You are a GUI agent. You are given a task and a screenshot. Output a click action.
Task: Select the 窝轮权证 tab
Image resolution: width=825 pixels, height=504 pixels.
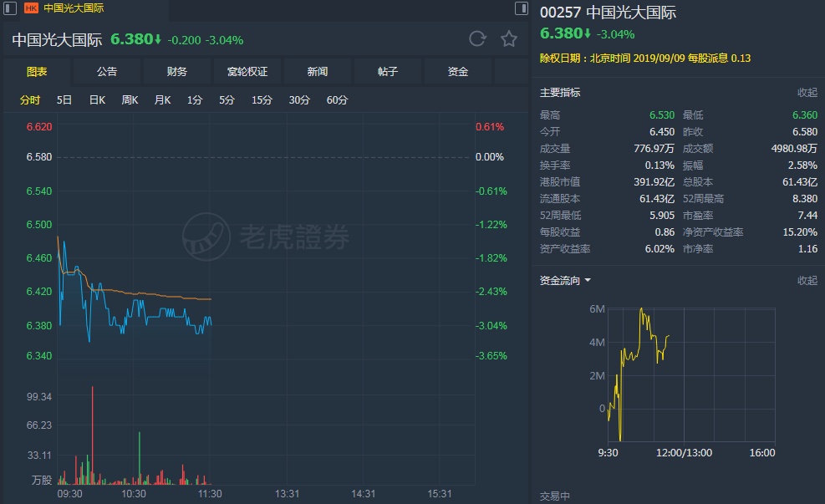[x=247, y=72]
